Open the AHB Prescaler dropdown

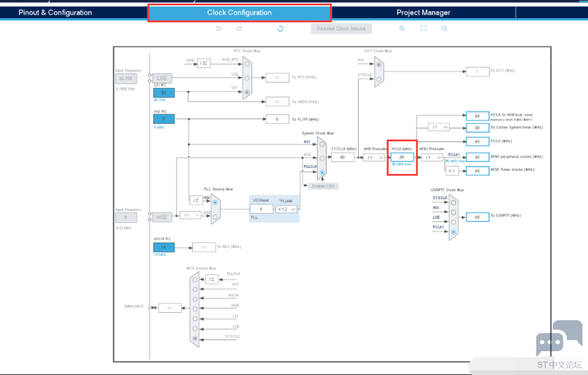374,157
